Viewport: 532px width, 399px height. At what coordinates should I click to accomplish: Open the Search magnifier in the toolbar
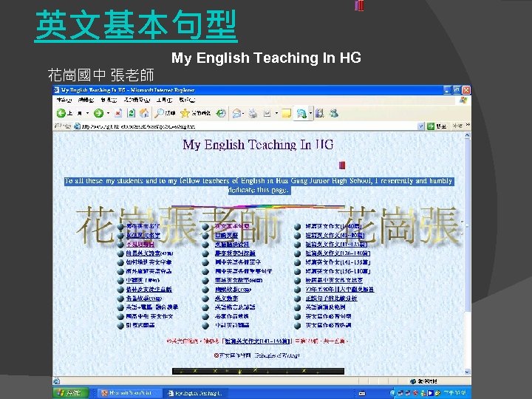[160, 113]
